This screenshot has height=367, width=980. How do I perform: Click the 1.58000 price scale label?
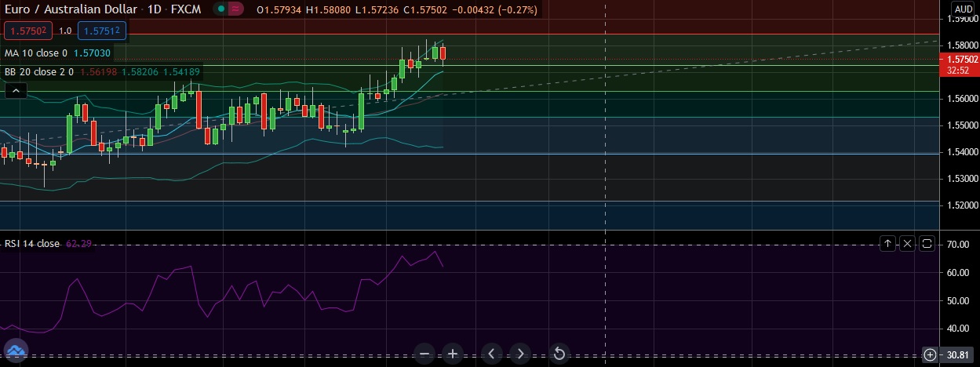[x=961, y=45]
